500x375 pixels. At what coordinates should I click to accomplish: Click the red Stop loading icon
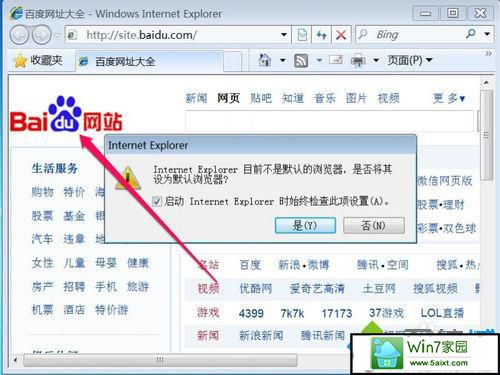[341, 35]
